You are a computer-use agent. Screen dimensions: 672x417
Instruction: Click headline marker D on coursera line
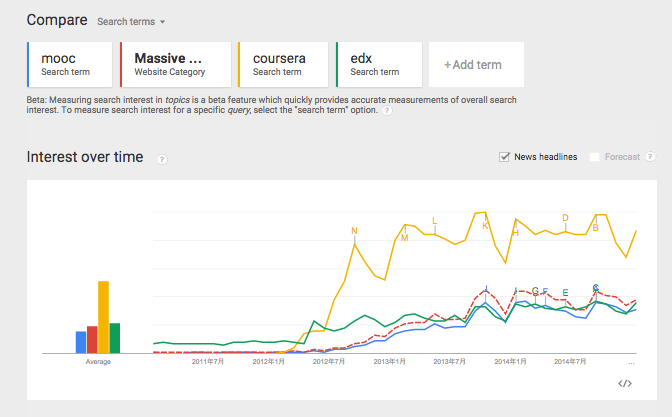tap(565, 218)
